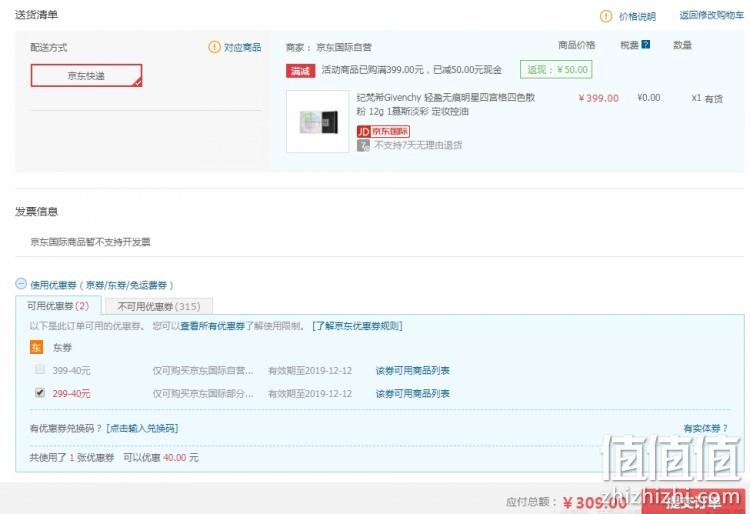Open 了解京东优惠券规则 link
The height and width of the screenshot is (514, 750).
point(357,326)
